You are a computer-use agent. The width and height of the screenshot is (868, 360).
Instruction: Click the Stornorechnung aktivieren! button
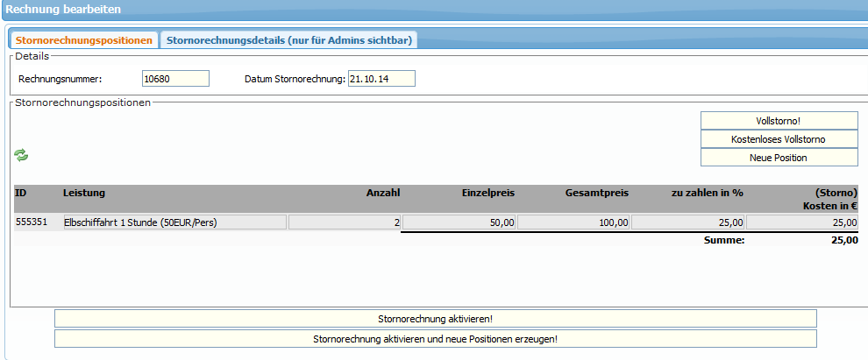(x=435, y=319)
